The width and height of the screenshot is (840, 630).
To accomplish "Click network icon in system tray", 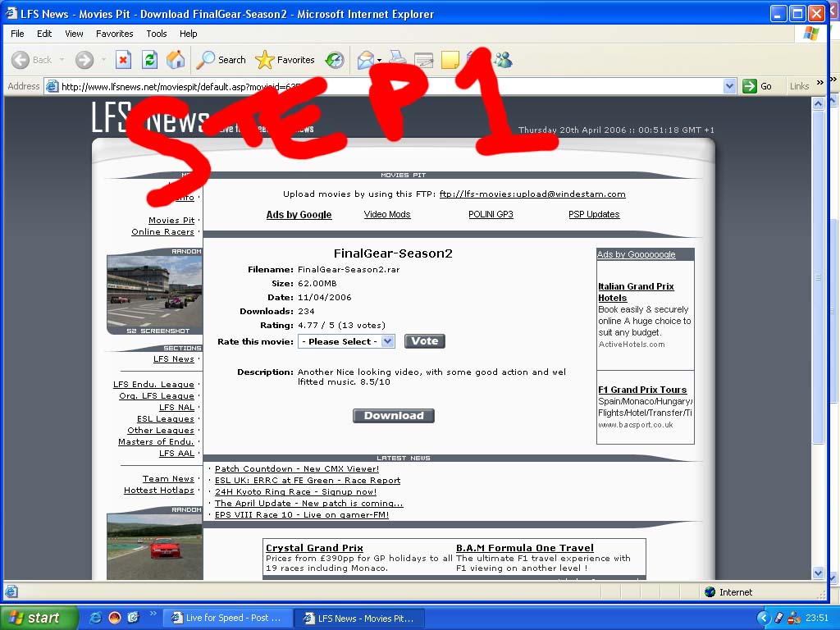I will coord(794,618).
